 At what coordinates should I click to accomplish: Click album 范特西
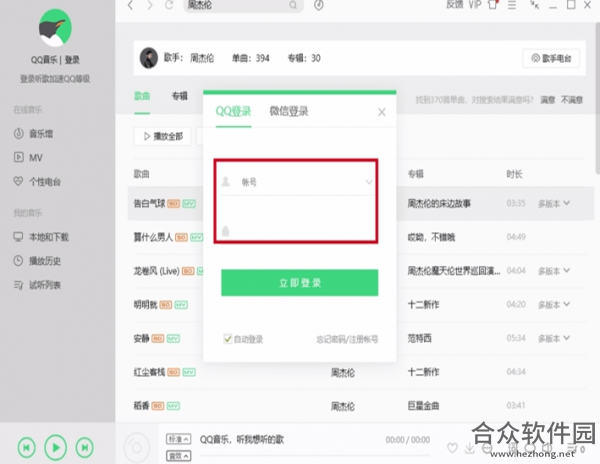pyautogui.click(x=419, y=339)
